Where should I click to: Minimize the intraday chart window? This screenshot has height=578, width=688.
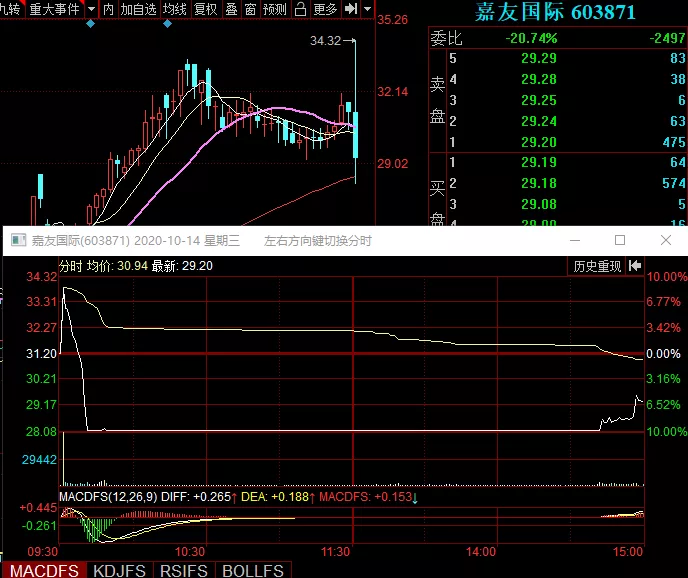point(575,240)
